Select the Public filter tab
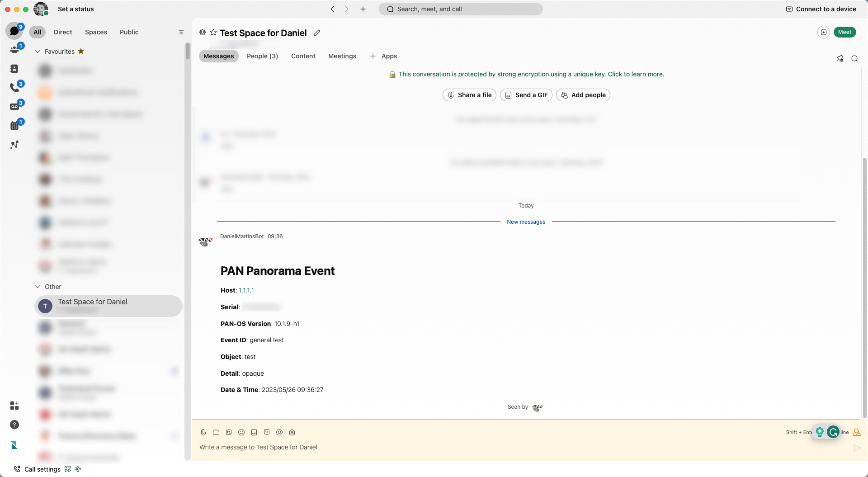 click(x=129, y=32)
